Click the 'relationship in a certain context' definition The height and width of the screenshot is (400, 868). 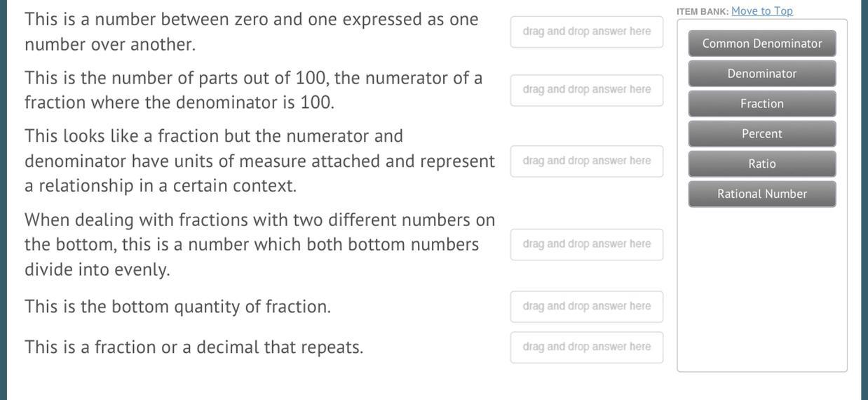tap(260, 161)
